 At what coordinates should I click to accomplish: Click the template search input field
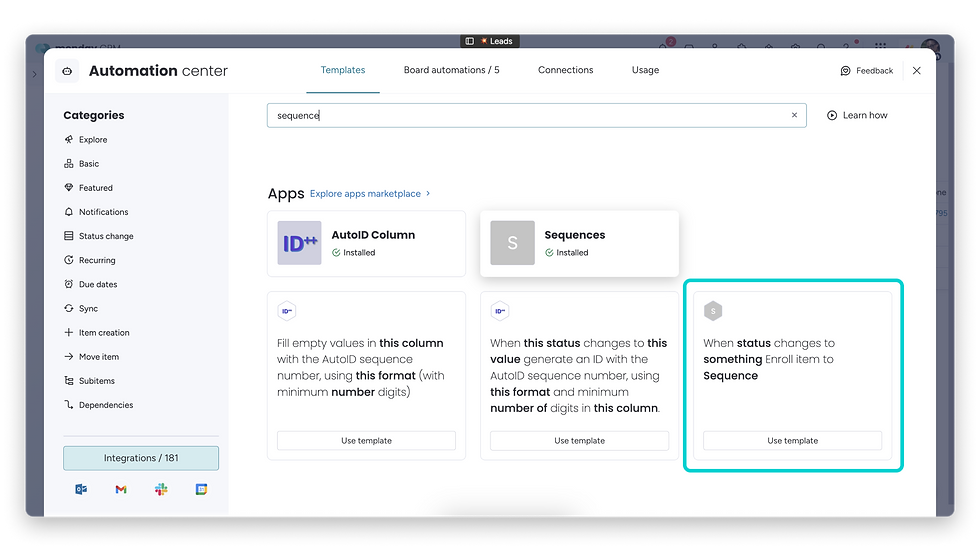coord(536,116)
